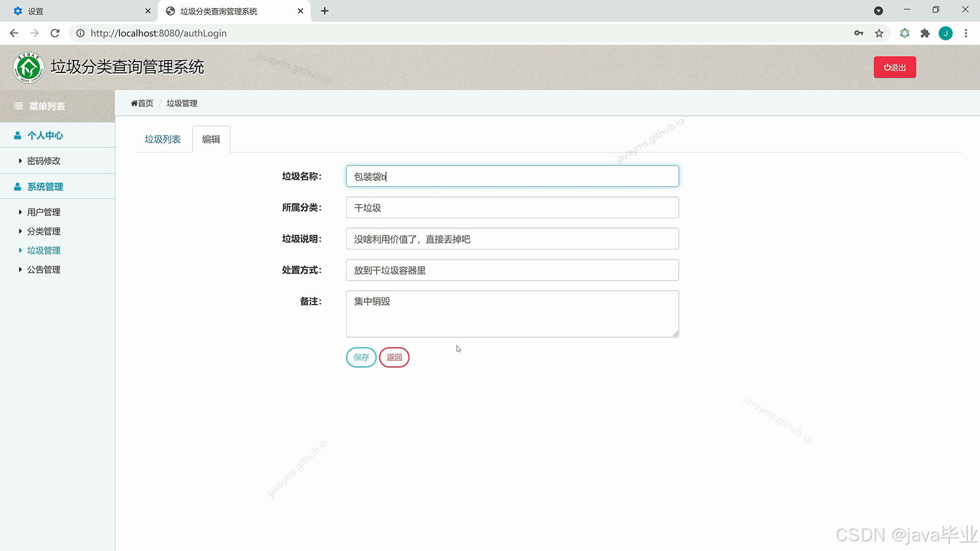Click the 备注 textarea
980x551 pixels.
pos(512,314)
